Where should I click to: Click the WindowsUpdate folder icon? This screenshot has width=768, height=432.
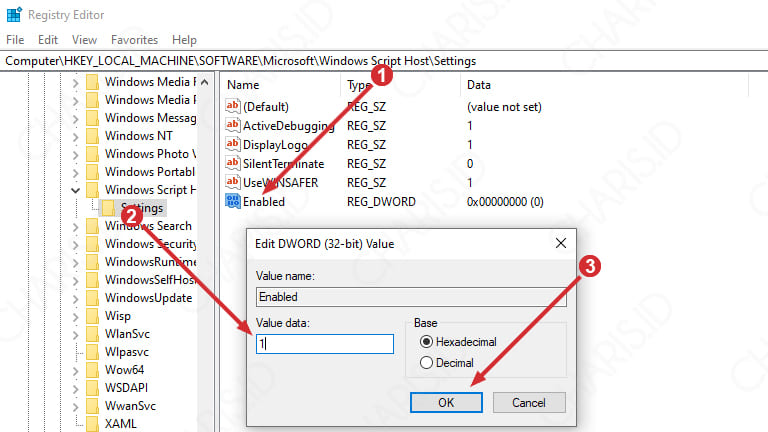pos(92,298)
